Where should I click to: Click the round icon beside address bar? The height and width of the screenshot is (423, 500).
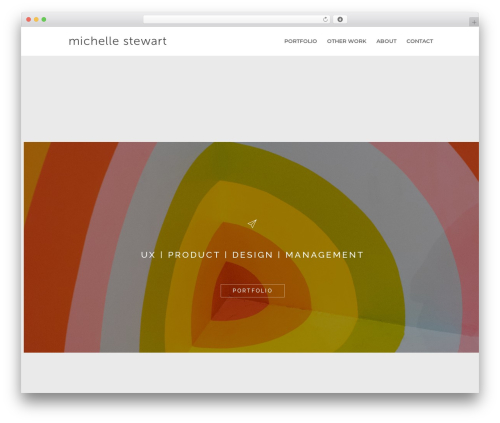[x=340, y=20]
